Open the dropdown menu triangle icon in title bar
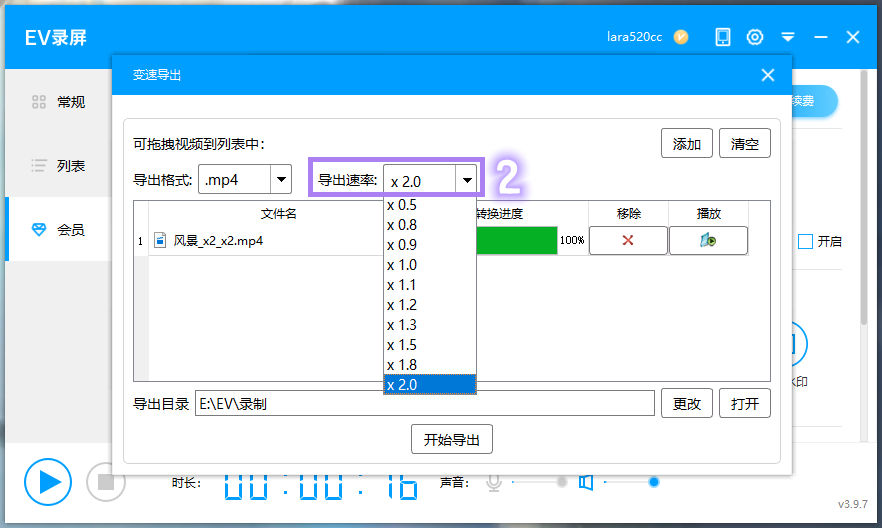 click(x=788, y=37)
